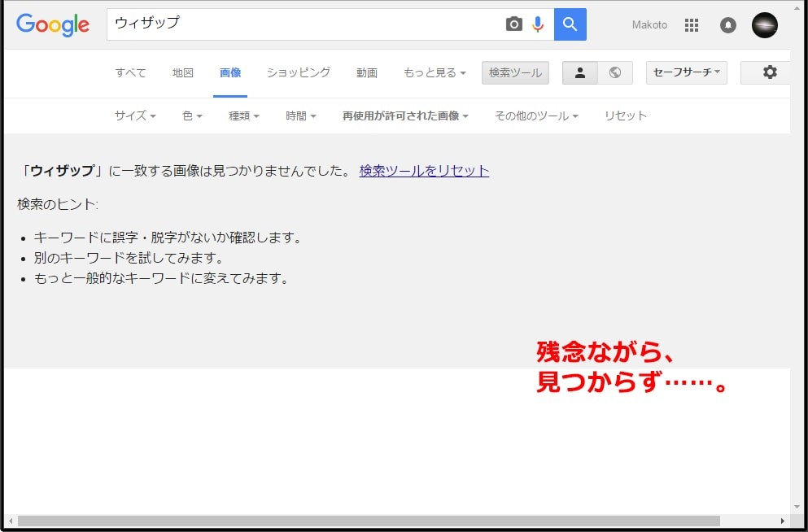Open settings with the gear icon
Image resolution: width=808 pixels, height=532 pixels.
(770, 72)
